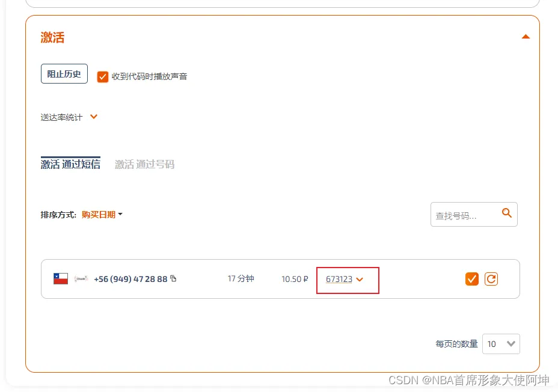The image size is (558, 392).
Task: Toggle the 收到代码时播放声音 checkbox
Action: point(103,76)
